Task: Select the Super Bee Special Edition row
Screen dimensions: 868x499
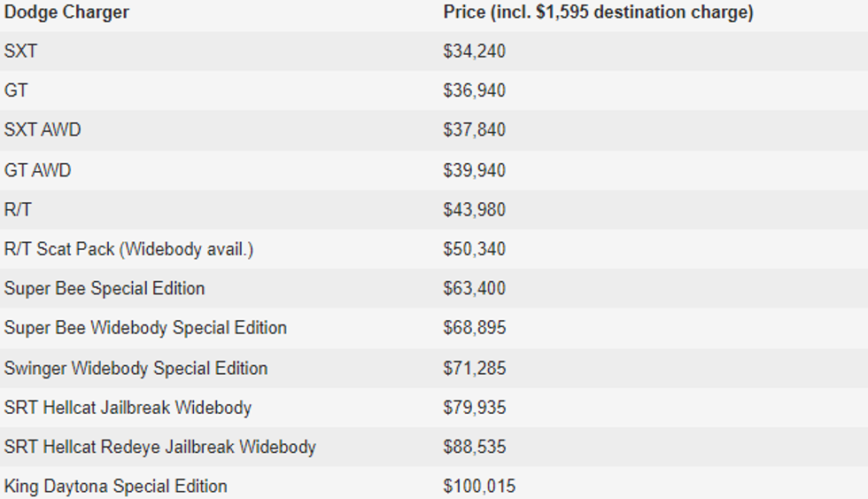Action: point(105,288)
